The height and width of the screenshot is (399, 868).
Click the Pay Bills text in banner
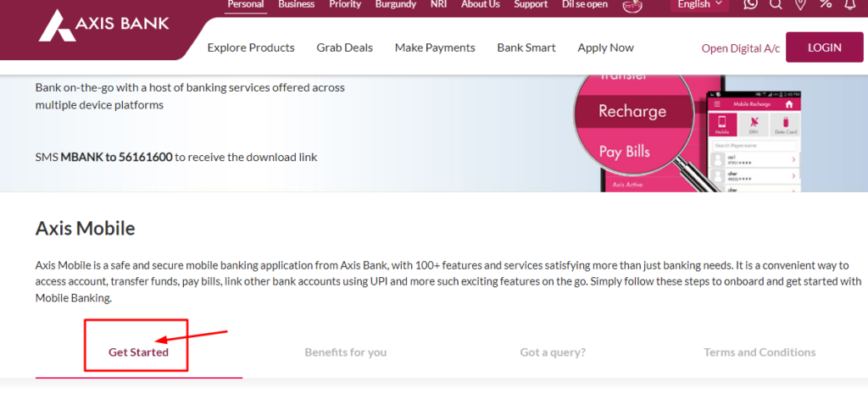click(x=625, y=152)
